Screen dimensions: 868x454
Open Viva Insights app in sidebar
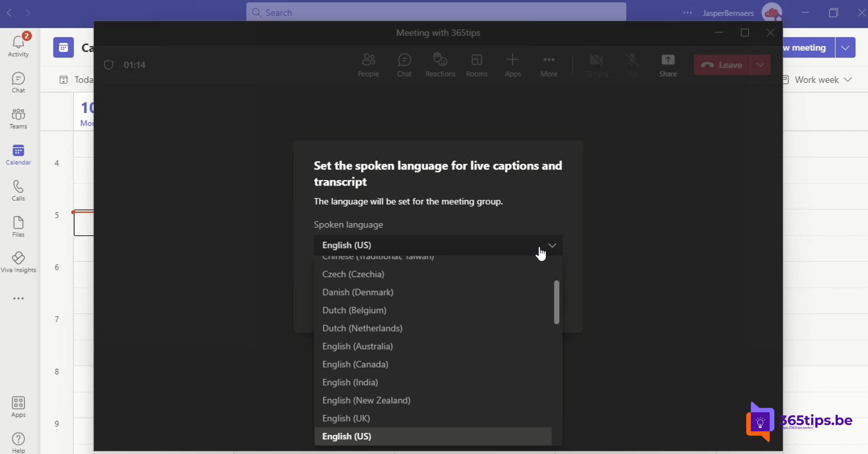coord(18,262)
